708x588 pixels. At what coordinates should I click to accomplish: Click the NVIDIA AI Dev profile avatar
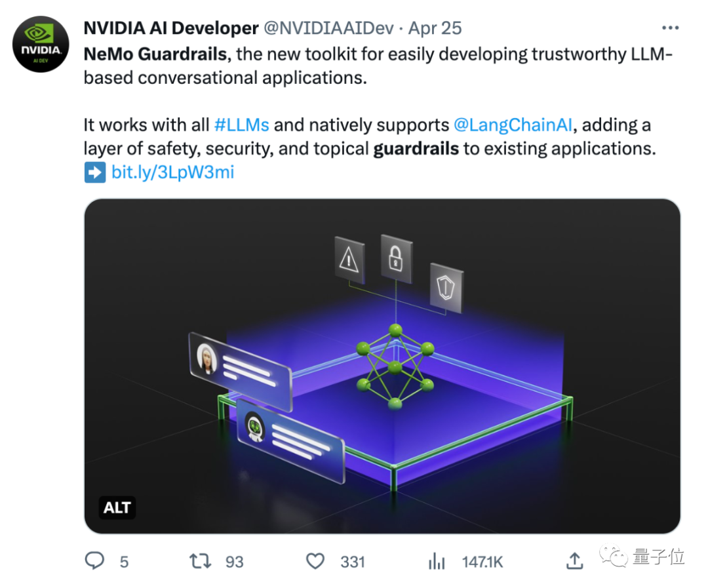41,45
